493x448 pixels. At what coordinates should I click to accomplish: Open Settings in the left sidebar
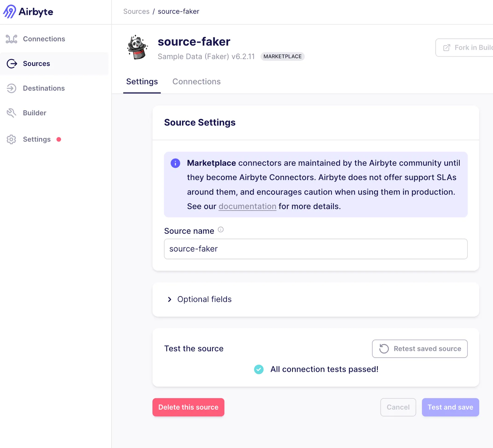click(x=54, y=139)
